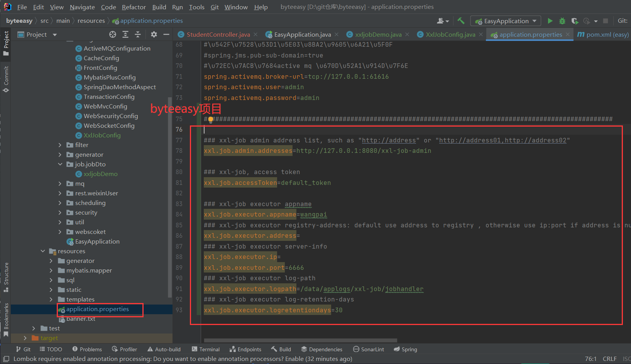631x364 pixels.
Task: Open EasyApplication run configuration dropdown
Action: [x=506, y=21]
